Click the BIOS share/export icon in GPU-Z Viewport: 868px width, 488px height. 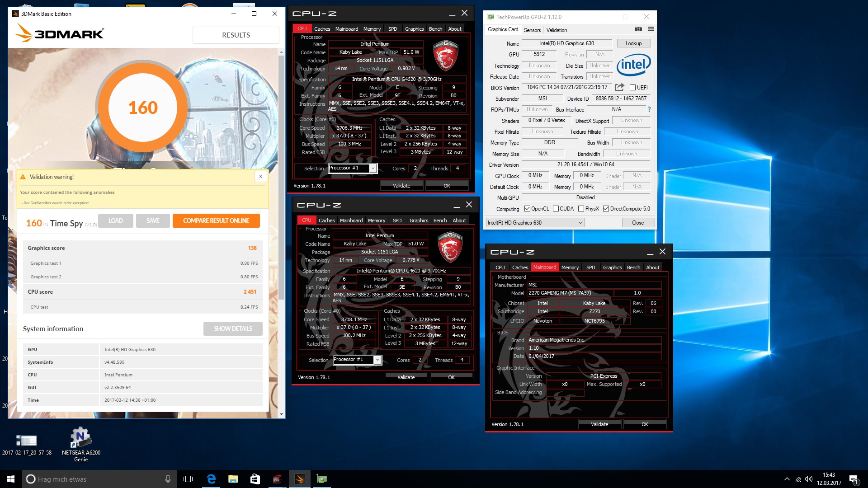tap(619, 87)
